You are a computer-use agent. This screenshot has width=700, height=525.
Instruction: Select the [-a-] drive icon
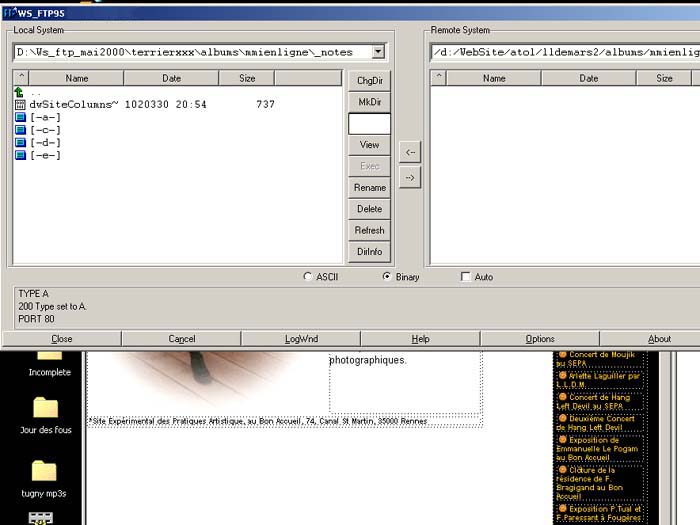click(20, 117)
